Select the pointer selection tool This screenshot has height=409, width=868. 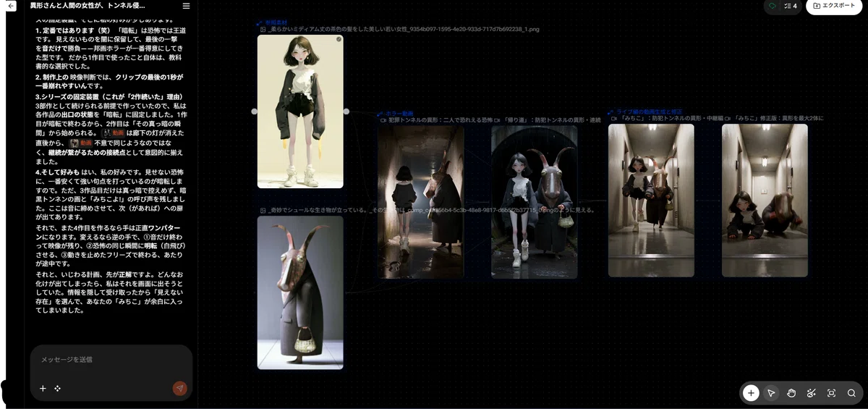pyautogui.click(x=771, y=393)
